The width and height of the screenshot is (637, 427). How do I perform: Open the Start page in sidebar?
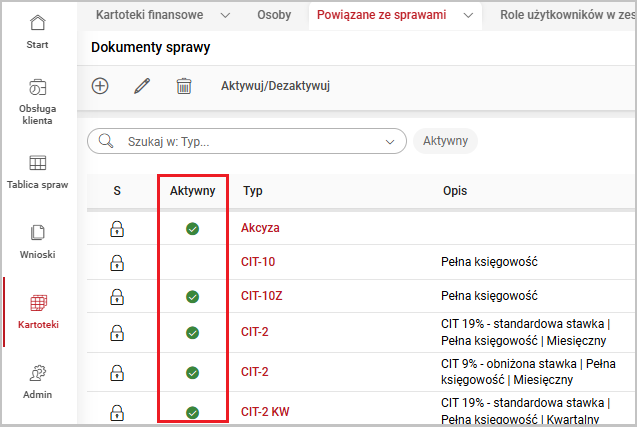pos(37,32)
